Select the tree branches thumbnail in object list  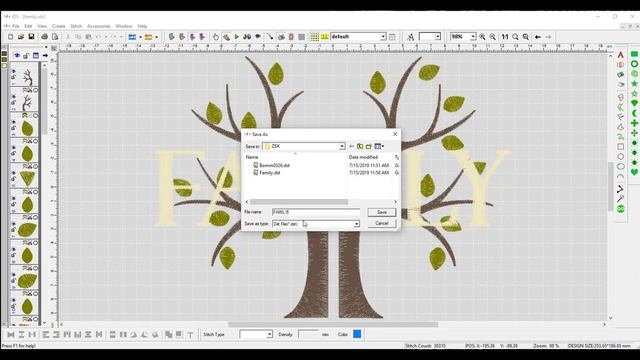(27, 77)
